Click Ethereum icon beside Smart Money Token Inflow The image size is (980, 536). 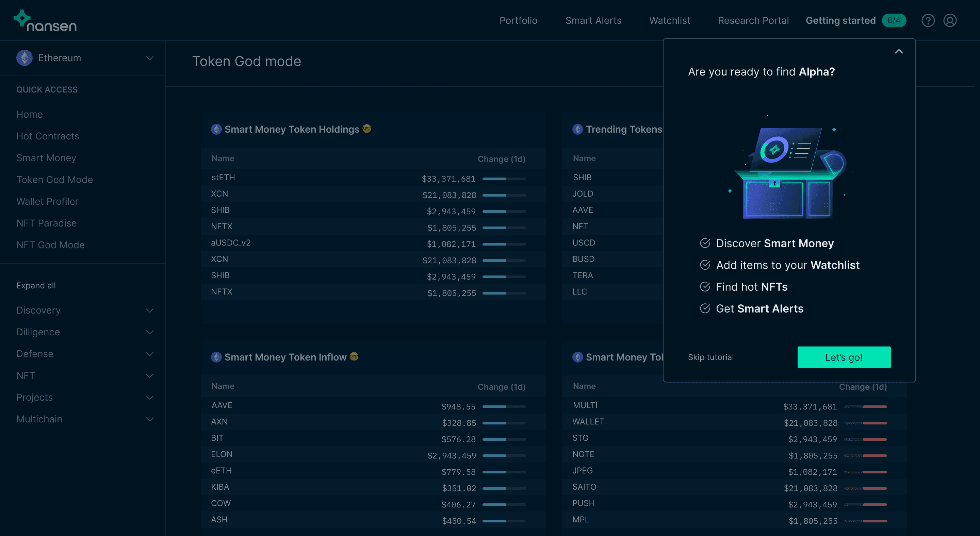click(216, 357)
